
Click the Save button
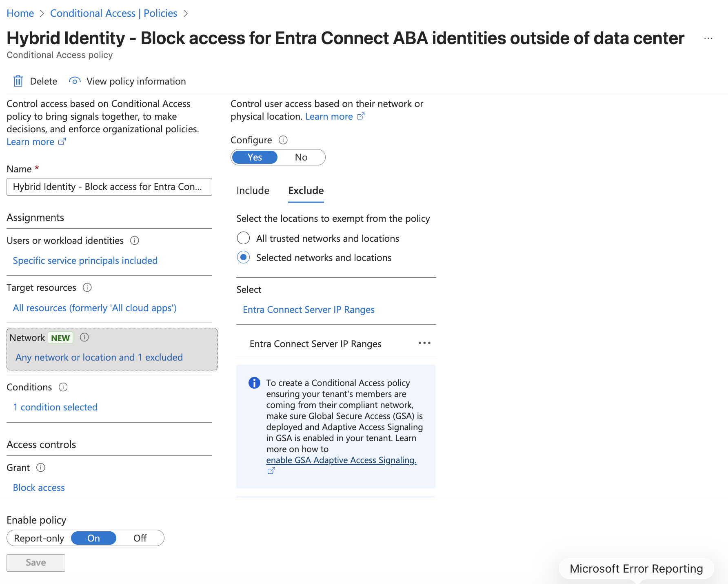click(x=36, y=563)
